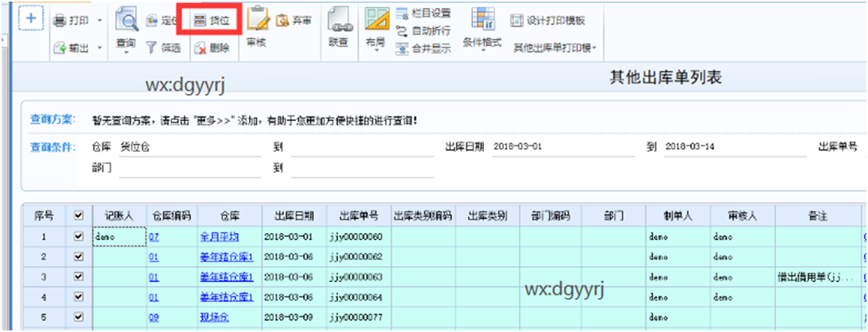
Task: Click the 部门 到 end input field
Action: tap(362, 169)
